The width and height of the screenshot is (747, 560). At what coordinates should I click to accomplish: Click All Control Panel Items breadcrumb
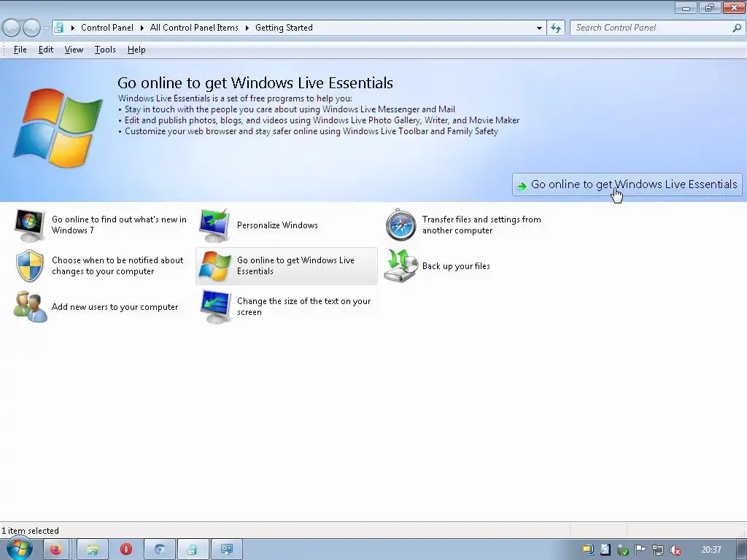194,28
